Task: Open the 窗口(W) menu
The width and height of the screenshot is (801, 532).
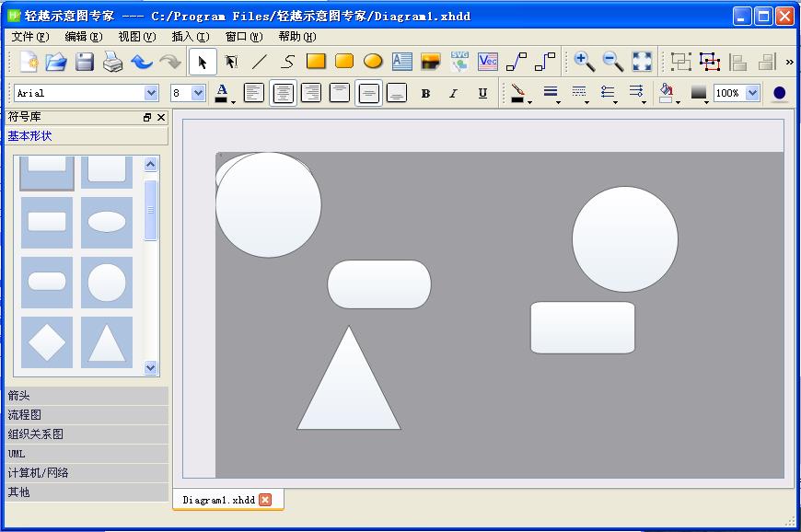Action: click(244, 37)
